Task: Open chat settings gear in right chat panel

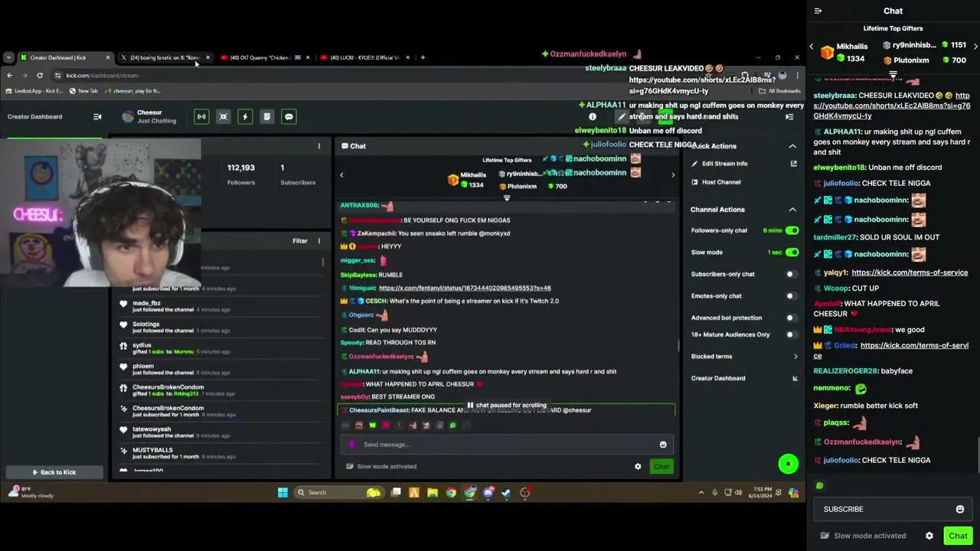Action: click(929, 536)
